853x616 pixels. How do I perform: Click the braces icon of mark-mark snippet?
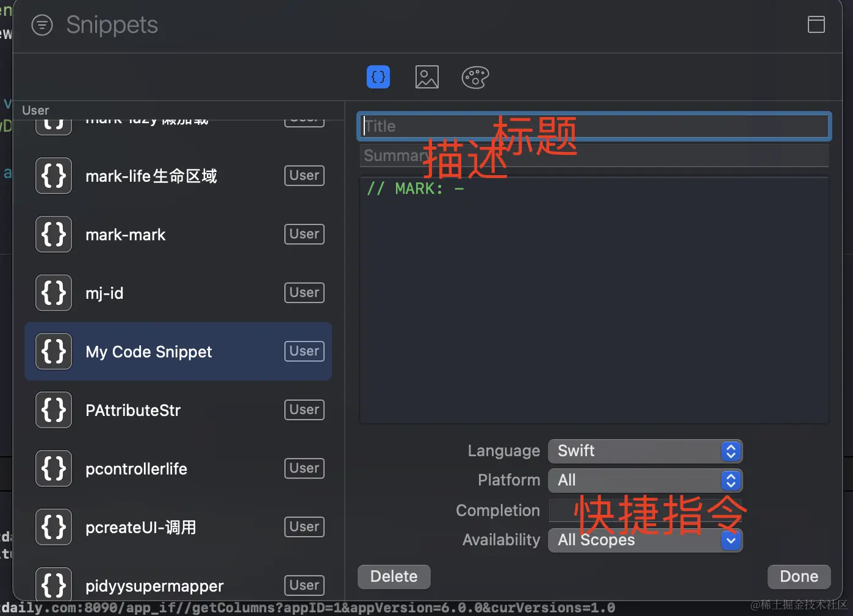coord(54,234)
